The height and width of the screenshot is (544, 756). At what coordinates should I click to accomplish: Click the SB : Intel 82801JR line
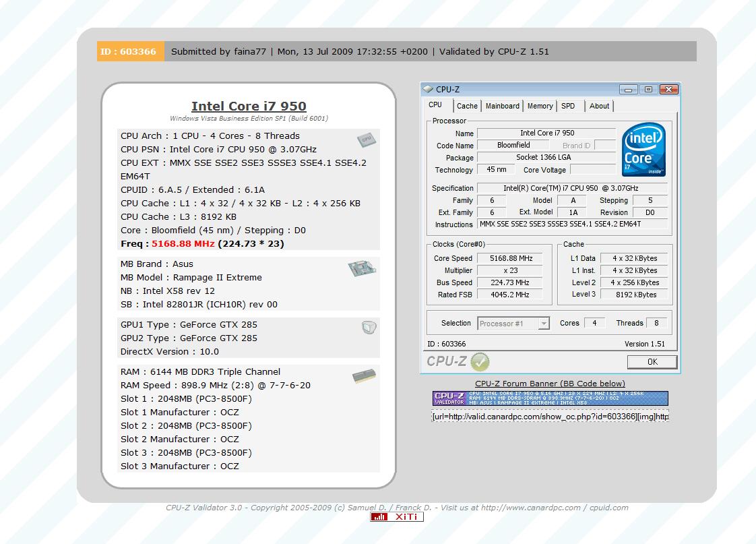199,304
